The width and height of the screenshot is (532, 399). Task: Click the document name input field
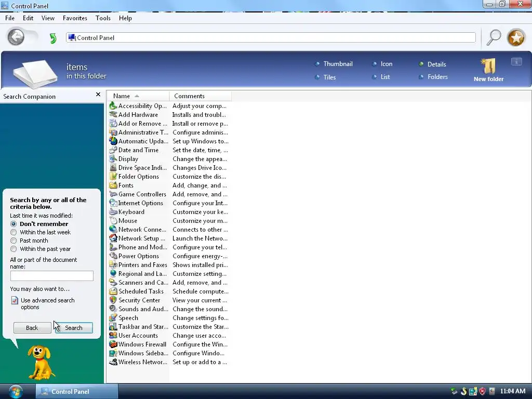(x=51, y=276)
